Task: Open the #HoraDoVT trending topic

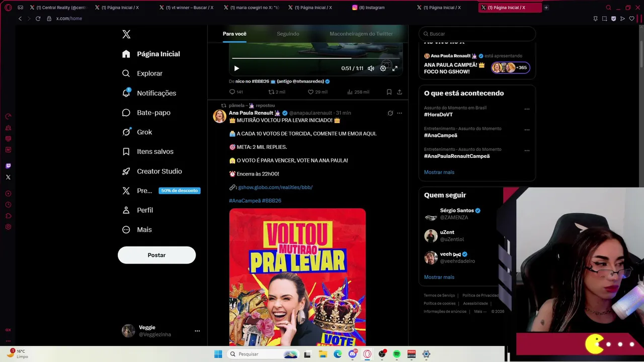Action: click(438, 115)
